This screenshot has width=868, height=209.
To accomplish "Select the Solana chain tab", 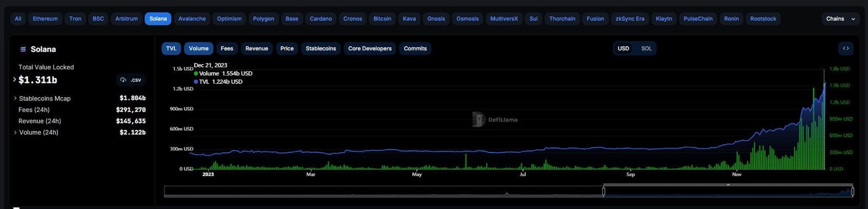I will point(158,18).
